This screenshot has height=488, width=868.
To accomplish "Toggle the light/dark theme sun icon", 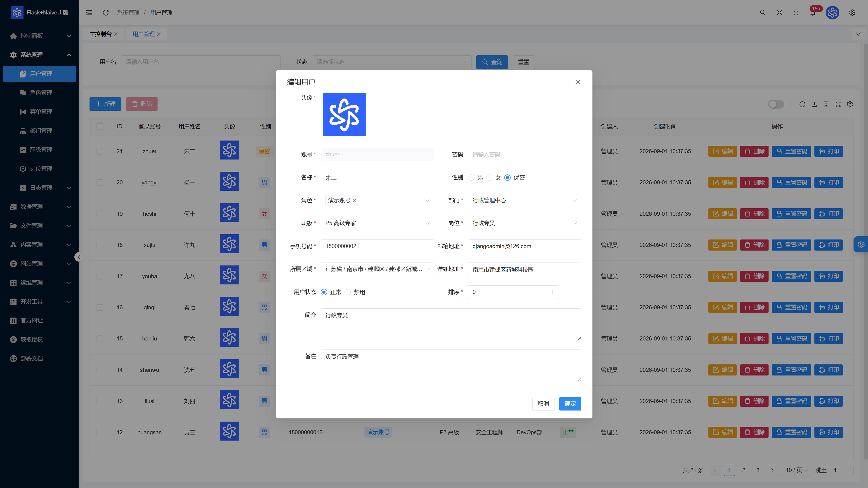I will click(796, 13).
